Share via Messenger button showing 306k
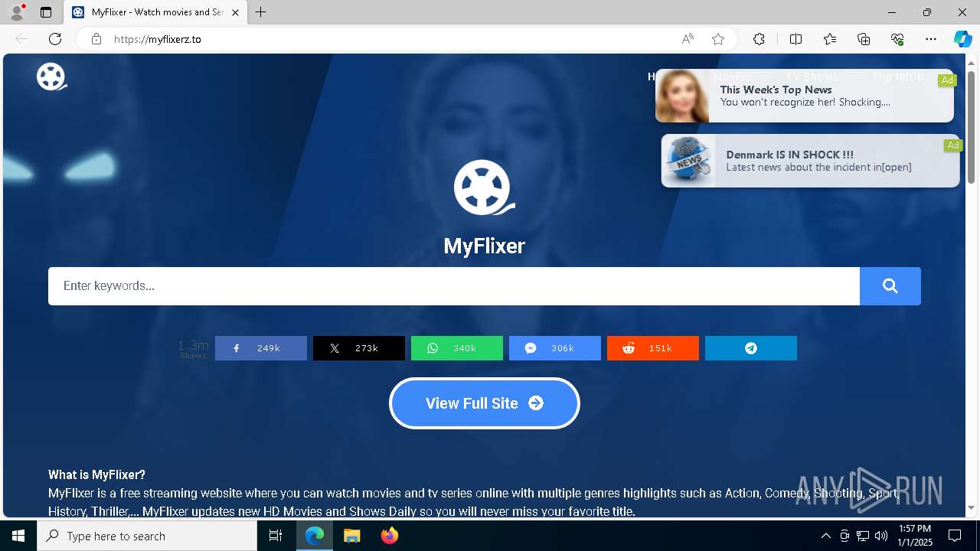The width and height of the screenshot is (980, 551). 555,348
